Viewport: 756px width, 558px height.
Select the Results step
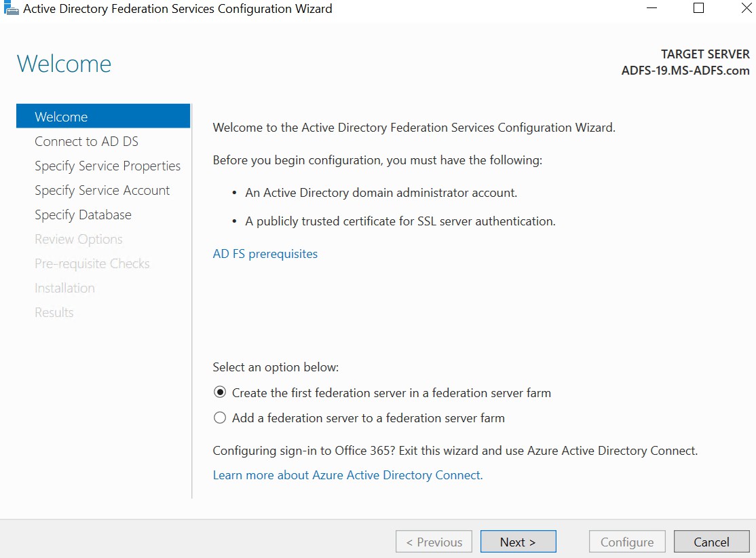pos(54,312)
